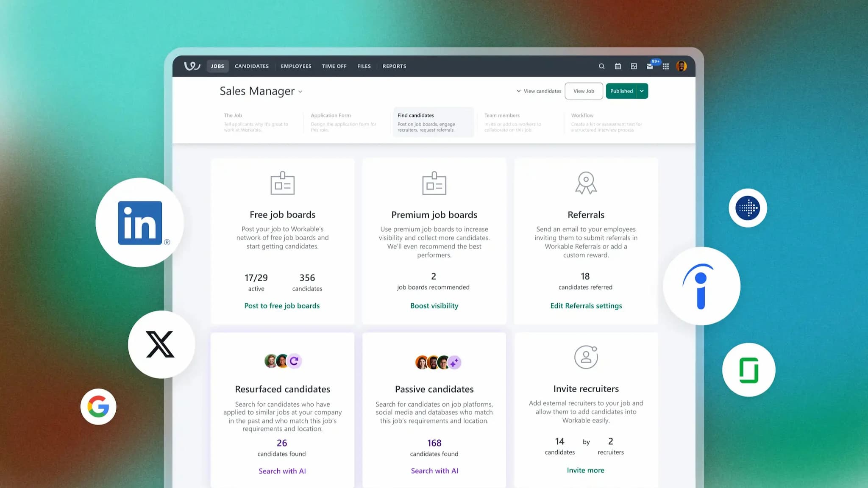Click Search with AI under Passive candidates

[x=434, y=471]
